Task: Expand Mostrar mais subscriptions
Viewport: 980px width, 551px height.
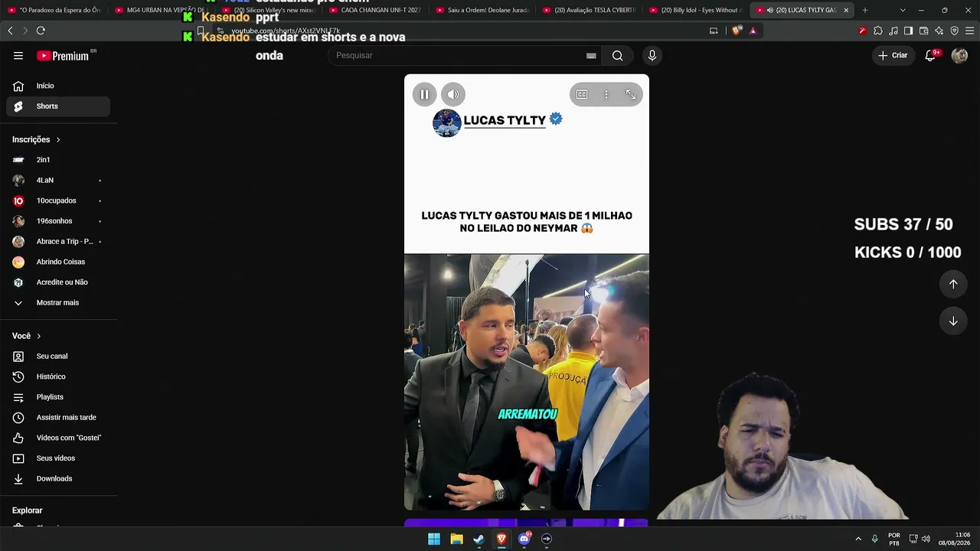Action: click(x=58, y=303)
